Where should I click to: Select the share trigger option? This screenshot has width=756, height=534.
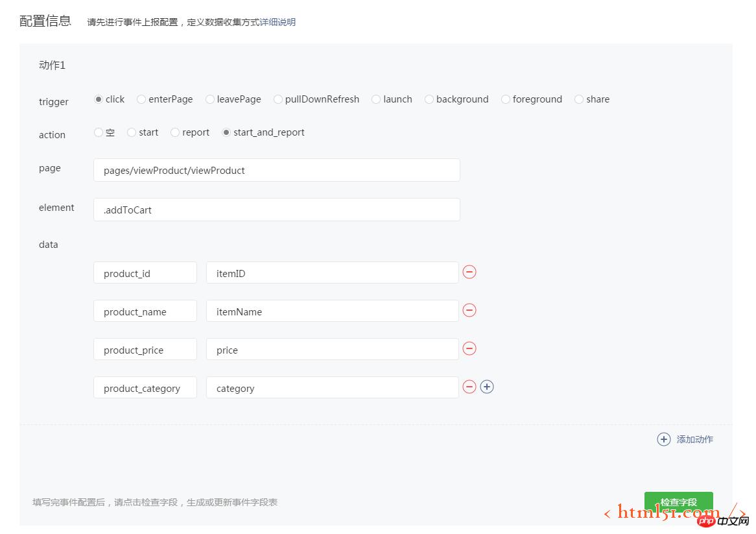(579, 99)
